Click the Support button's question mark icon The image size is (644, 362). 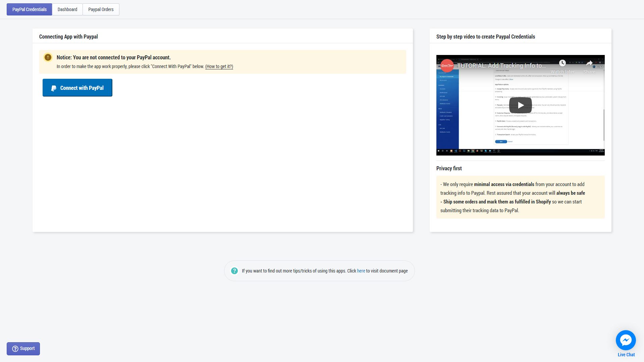tap(15, 349)
